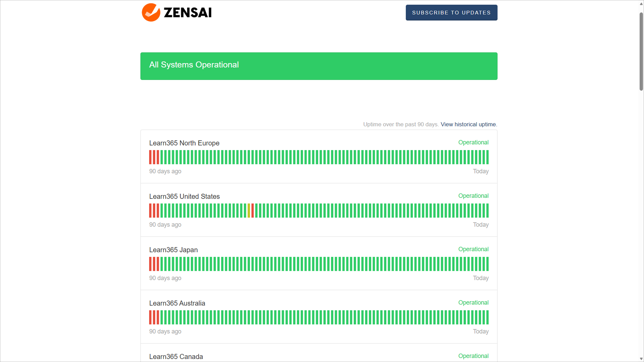Select today's uptime bar for Learn365 Japan
Screen dimensions: 644x362
487,264
